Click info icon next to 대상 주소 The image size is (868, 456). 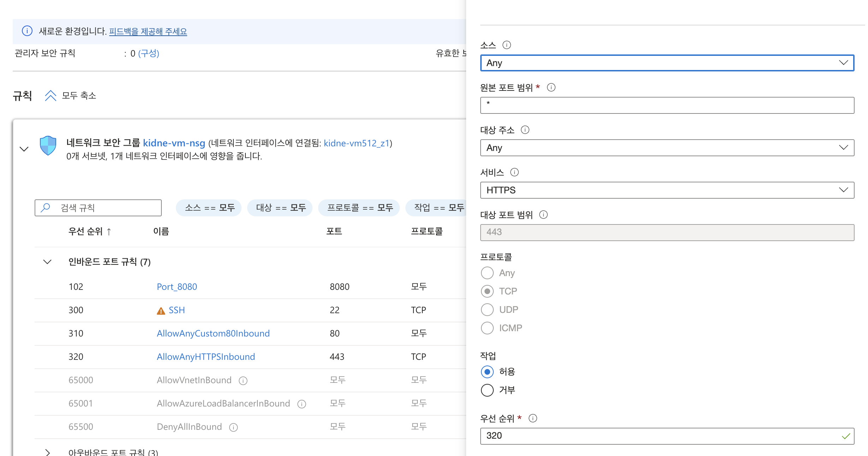coord(525,130)
